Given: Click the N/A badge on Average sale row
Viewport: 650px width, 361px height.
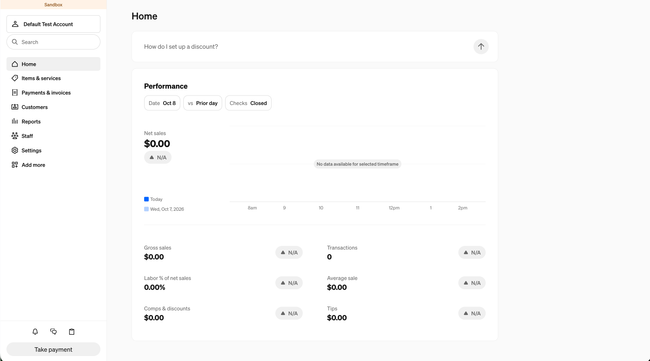Looking at the screenshot, I should pyautogui.click(x=472, y=283).
